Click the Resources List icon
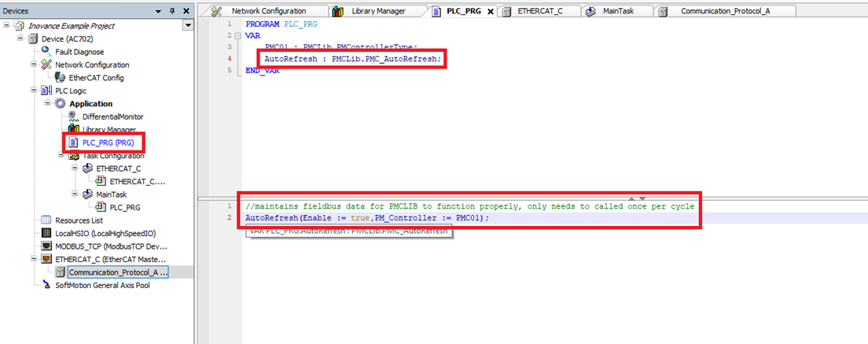868x344 pixels. tap(46, 220)
